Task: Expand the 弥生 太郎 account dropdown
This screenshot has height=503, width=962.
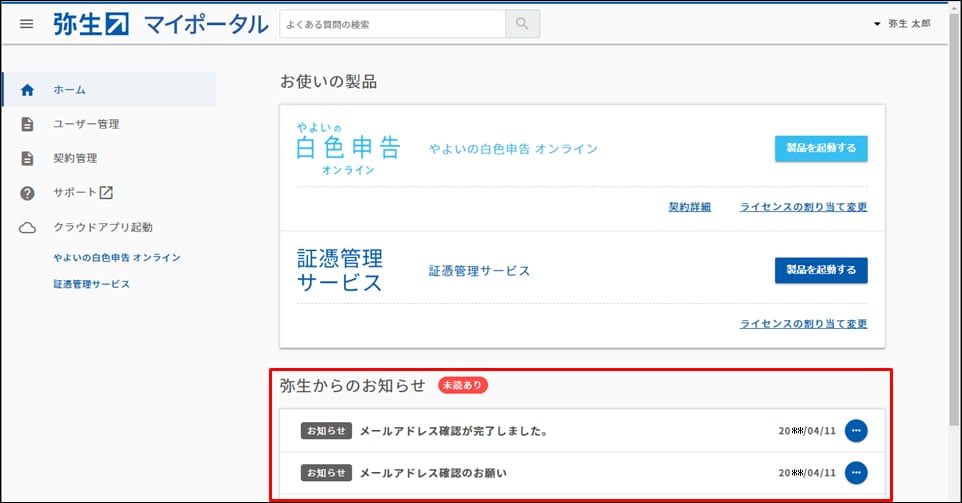Action: point(902,24)
